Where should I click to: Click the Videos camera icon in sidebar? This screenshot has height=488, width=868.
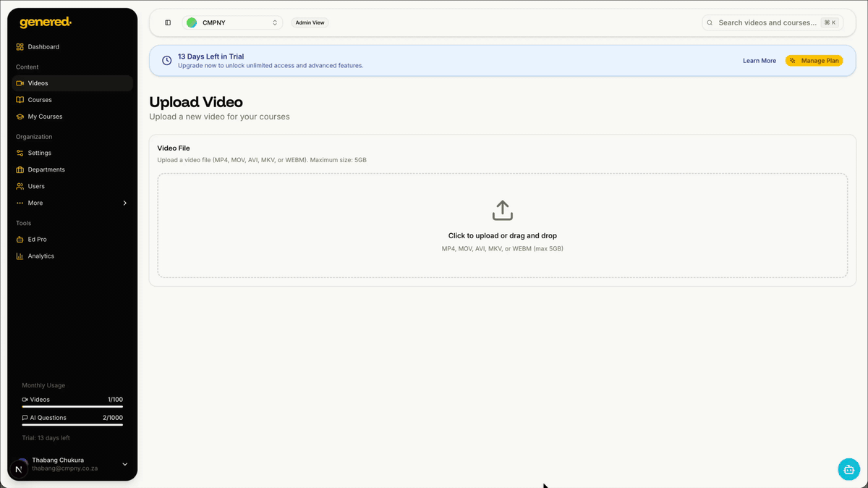[x=20, y=83]
